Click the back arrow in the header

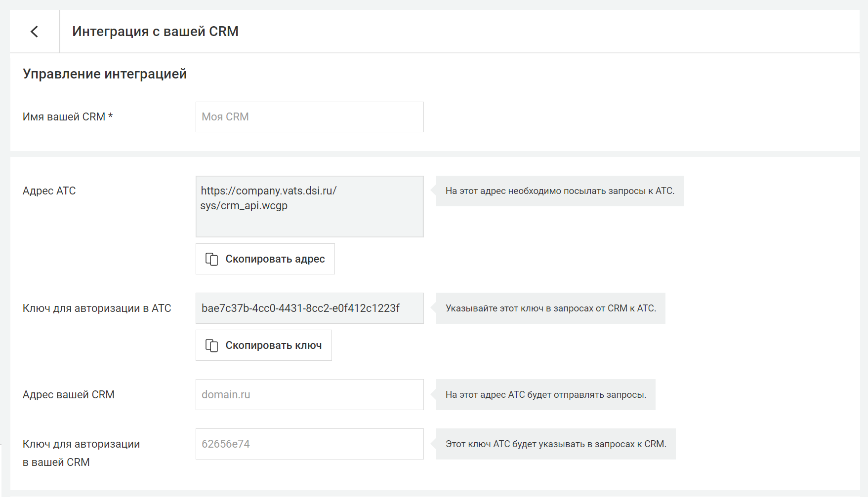point(34,32)
